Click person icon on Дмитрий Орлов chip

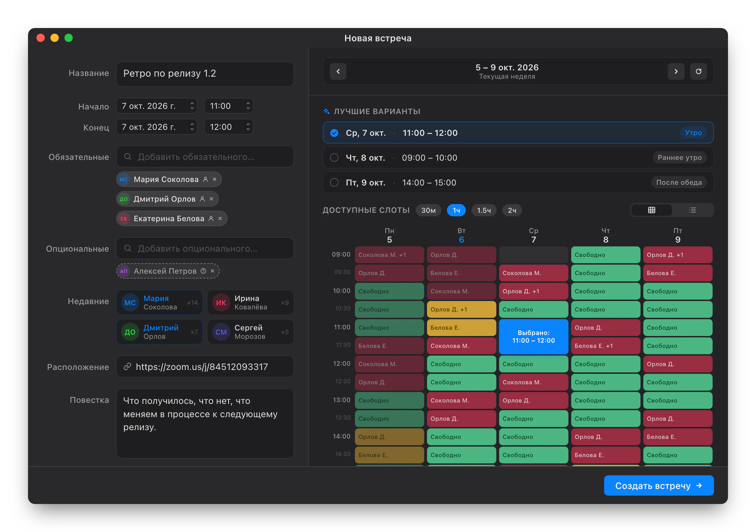202,199
